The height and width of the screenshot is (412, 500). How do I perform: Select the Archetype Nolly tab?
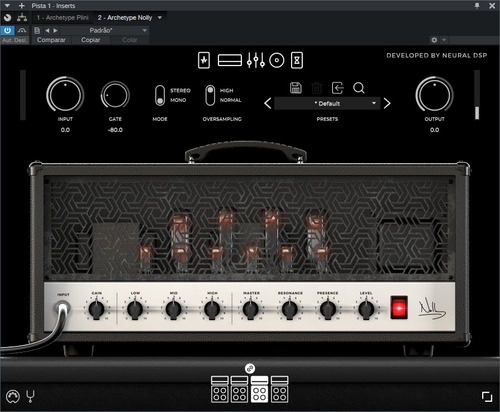pyautogui.click(x=125, y=18)
